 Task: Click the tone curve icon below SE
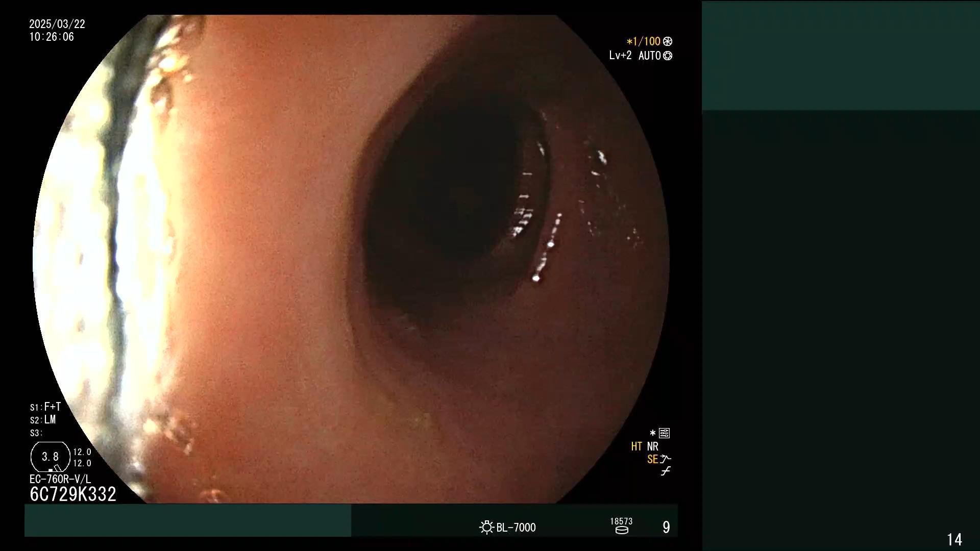[666, 471]
